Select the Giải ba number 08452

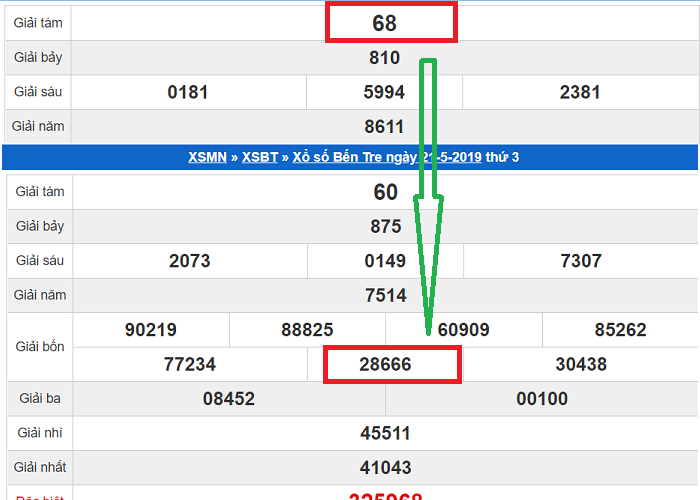tap(229, 399)
